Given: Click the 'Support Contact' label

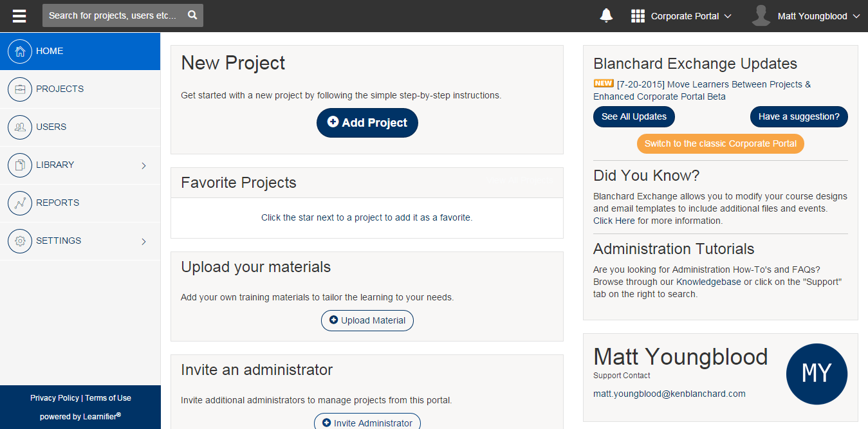Looking at the screenshot, I should [x=622, y=376].
